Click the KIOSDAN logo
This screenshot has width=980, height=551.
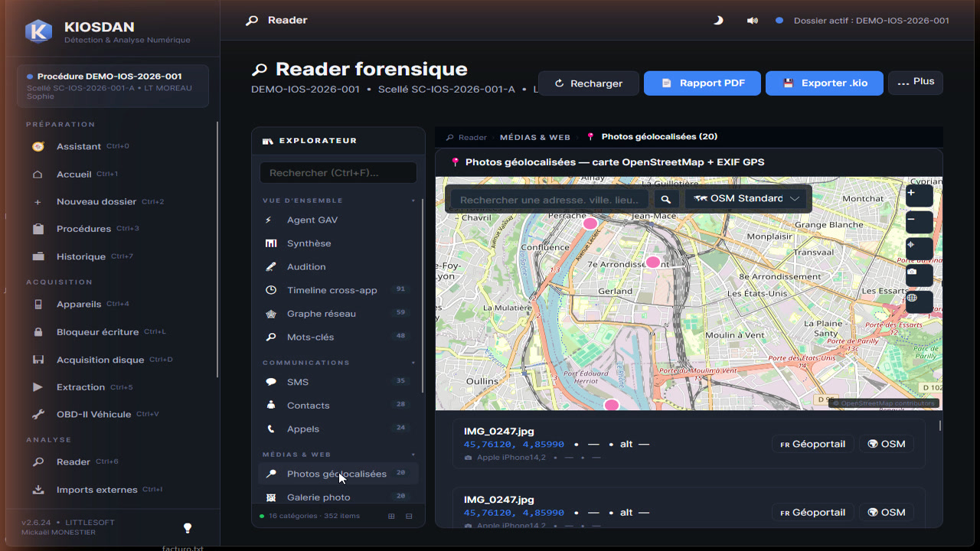(38, 31)
